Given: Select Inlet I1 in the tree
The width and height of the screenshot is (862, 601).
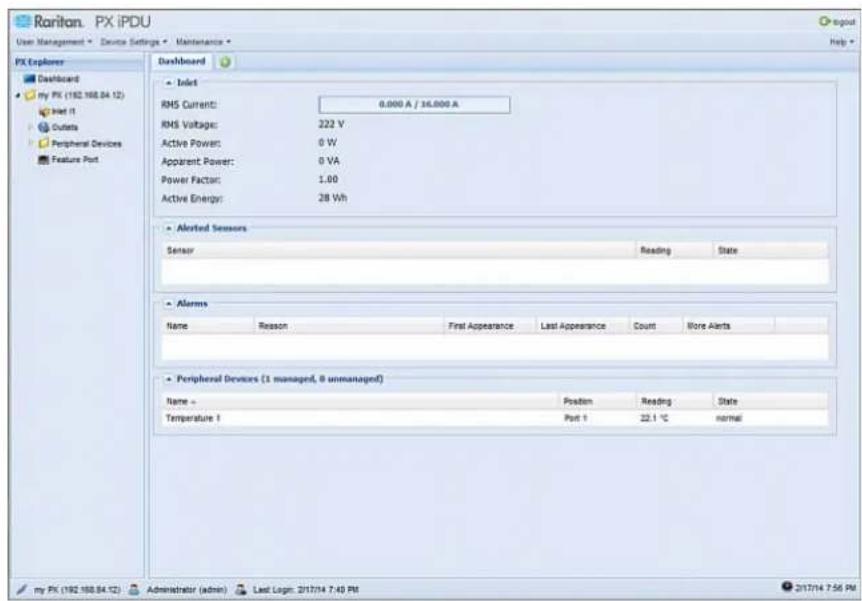Looking at the screenshot, I should click(x=63, y=112).
